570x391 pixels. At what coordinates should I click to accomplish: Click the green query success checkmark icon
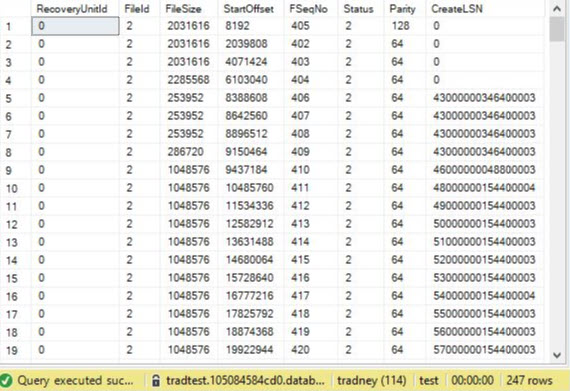6,381
